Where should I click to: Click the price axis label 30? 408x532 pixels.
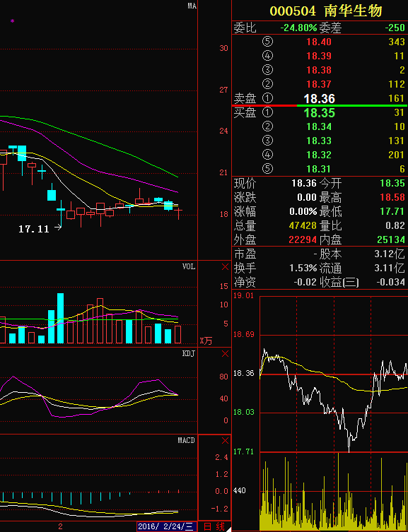[x=223, y=48]
